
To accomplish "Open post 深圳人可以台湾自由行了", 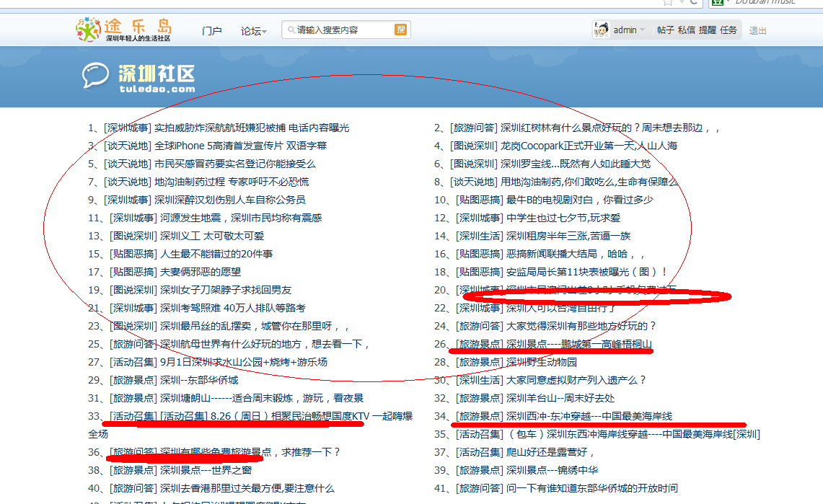I will [x=560, y=309].
